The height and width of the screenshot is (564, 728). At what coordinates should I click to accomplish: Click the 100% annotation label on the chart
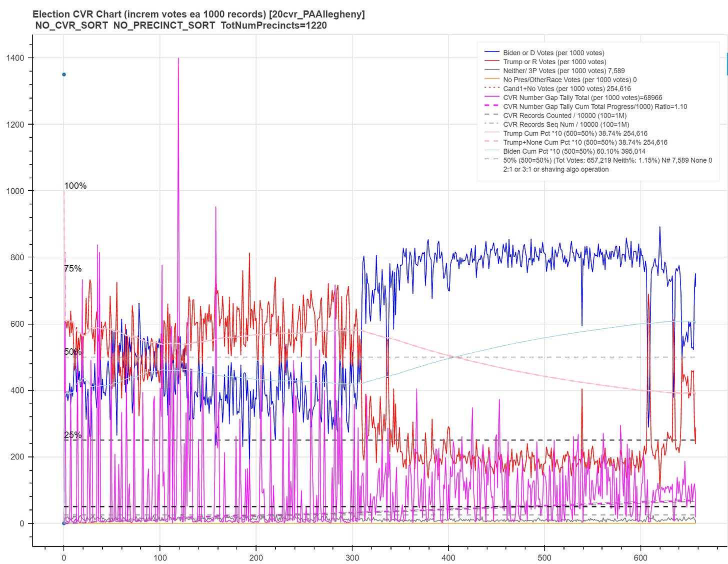tap(75, 186)
